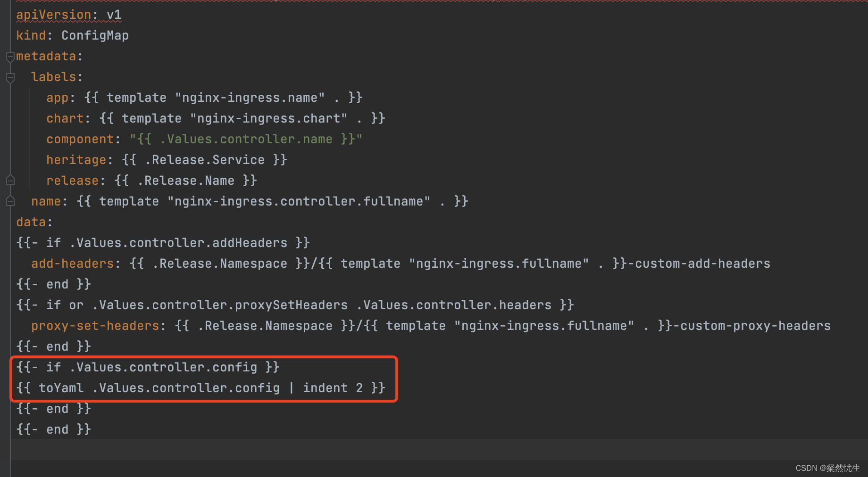Click the proxy-set-headers key
Screen dimensions: 868x477
coord(95,326)
